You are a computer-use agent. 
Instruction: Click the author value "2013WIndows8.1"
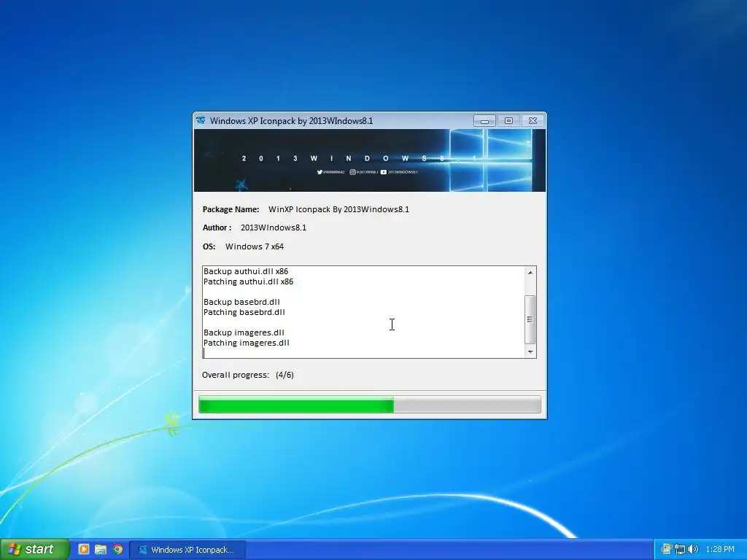click(x=274, y=227)
